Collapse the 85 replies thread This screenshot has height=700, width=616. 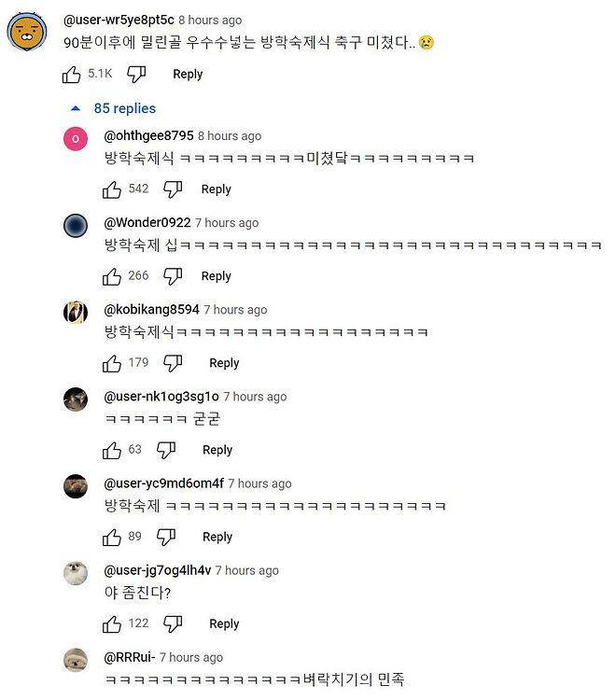click(x=114, y=108)
